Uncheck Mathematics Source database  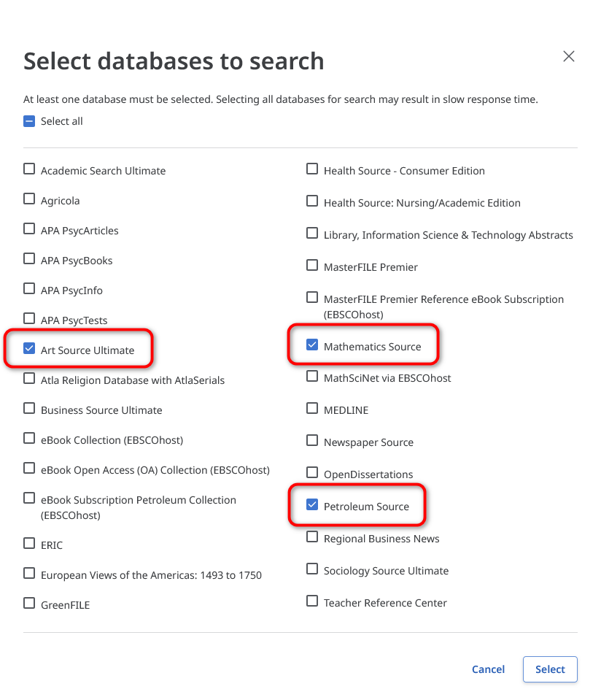pyautogui.click(x=312, y=345)
